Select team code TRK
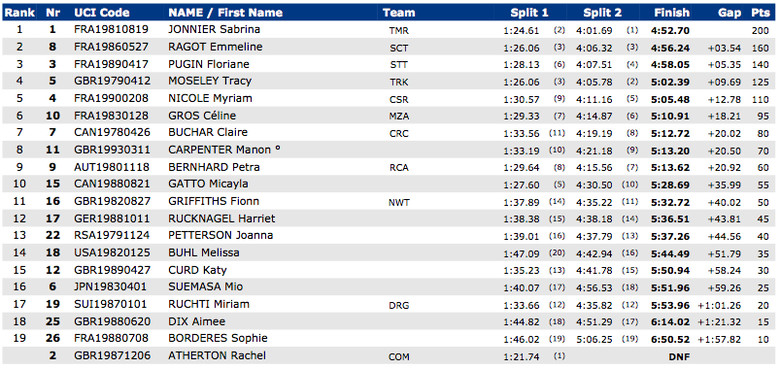Screen dimensions: 780x369 399,83
